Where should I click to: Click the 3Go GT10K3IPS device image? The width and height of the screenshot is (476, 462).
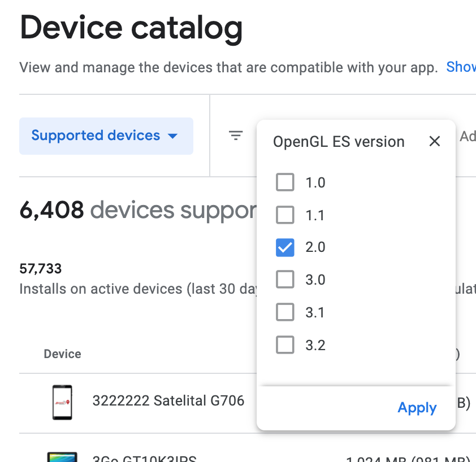coord(62,456)
